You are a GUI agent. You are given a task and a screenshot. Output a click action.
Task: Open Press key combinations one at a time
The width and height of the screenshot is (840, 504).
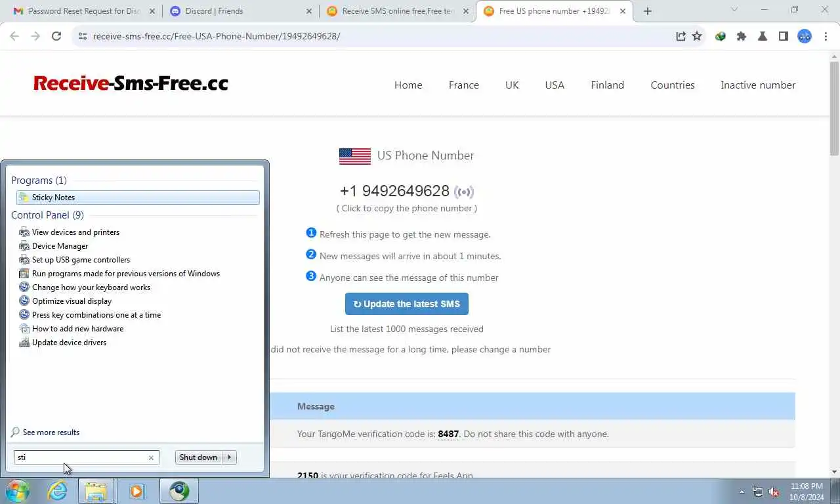click(96, 315)
